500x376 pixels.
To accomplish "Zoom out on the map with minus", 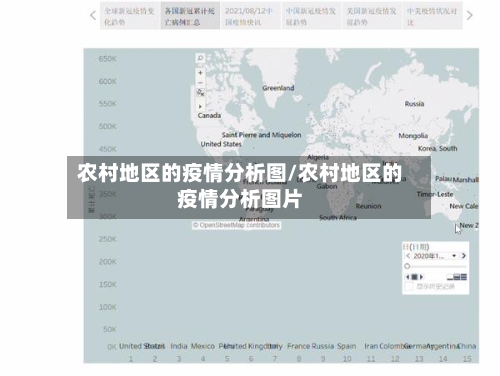I will coord(200,82).
